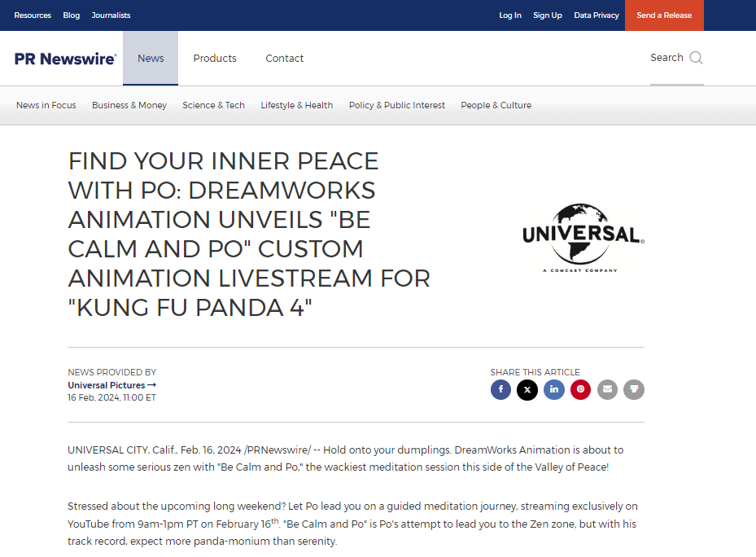Expand Business & Money category
Viewport: 756px width, 557px height.
[x=129, y=105]
